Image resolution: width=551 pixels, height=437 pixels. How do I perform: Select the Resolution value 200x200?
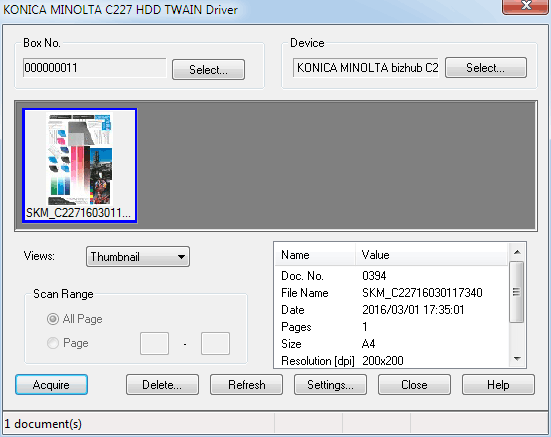point(383,361)
